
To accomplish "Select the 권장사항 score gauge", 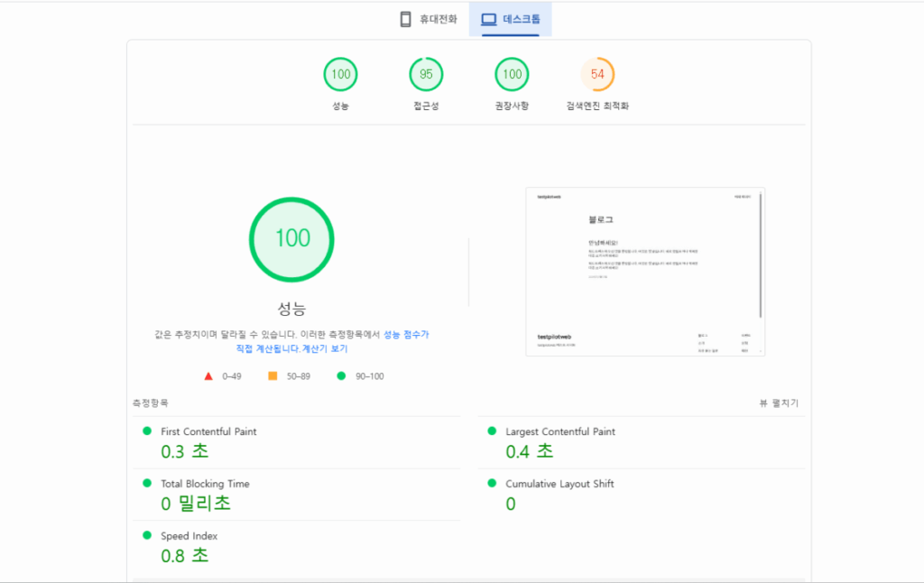I will click(x=512, y=75).
